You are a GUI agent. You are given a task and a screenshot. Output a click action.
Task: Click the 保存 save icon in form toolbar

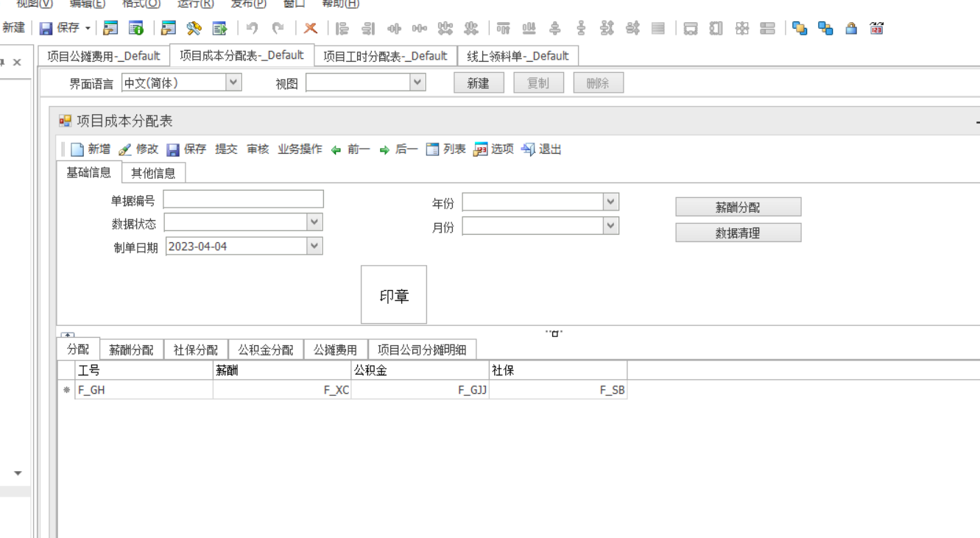(x=173, y=149)
